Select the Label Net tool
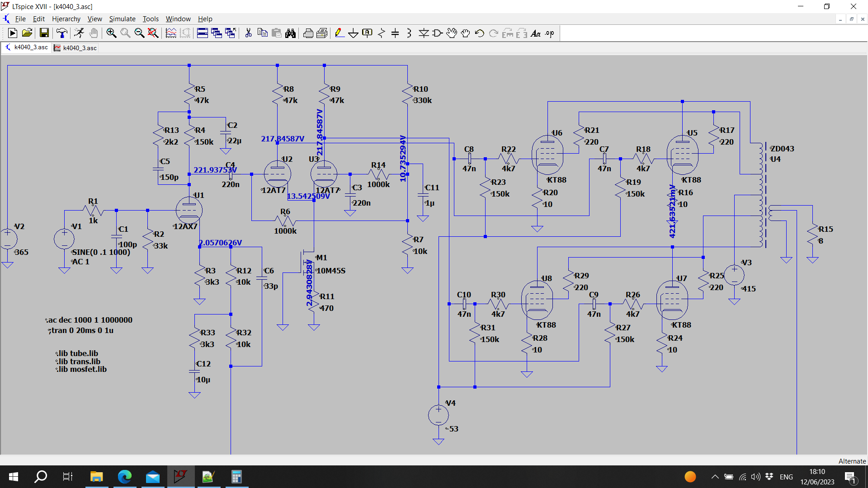 point(368,33)
